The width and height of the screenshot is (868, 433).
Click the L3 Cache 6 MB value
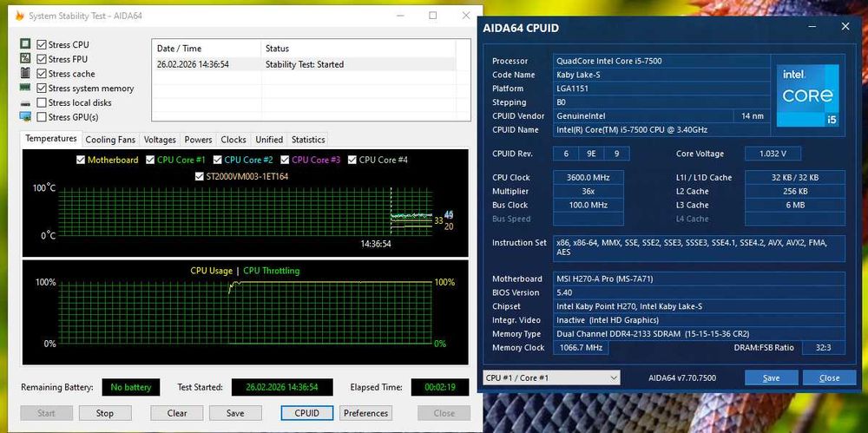795,205
